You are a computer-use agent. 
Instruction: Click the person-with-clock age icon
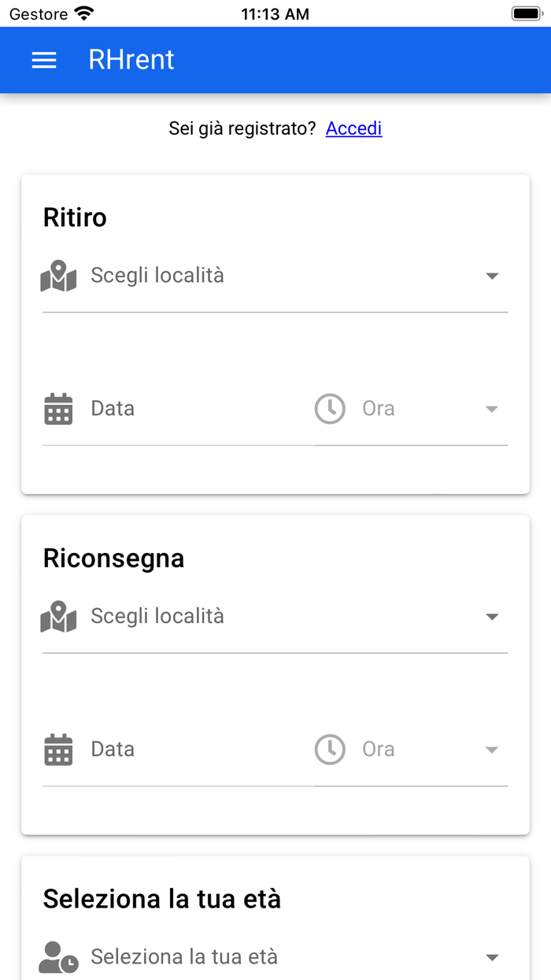tap(58, 956)
